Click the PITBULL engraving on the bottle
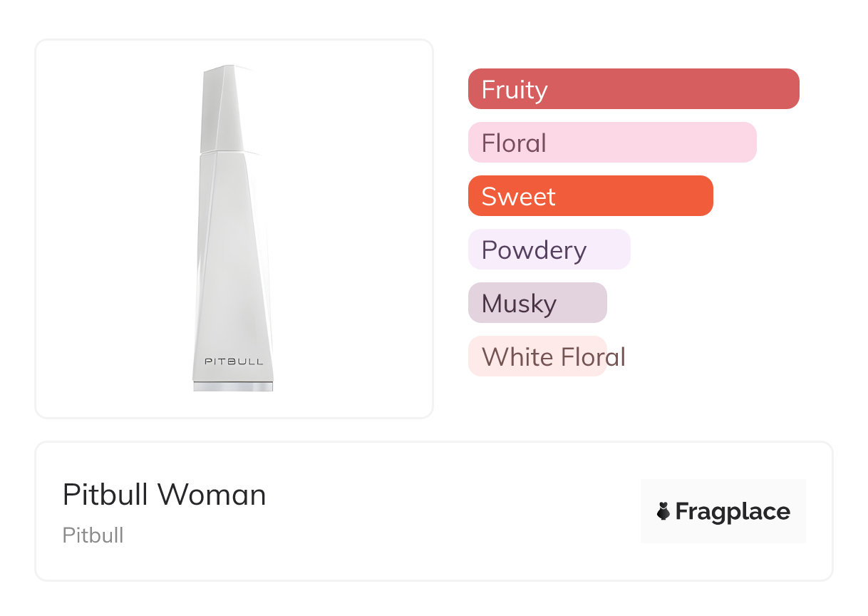The width and height of the screenshot is (868, 616). pos(234,361)
